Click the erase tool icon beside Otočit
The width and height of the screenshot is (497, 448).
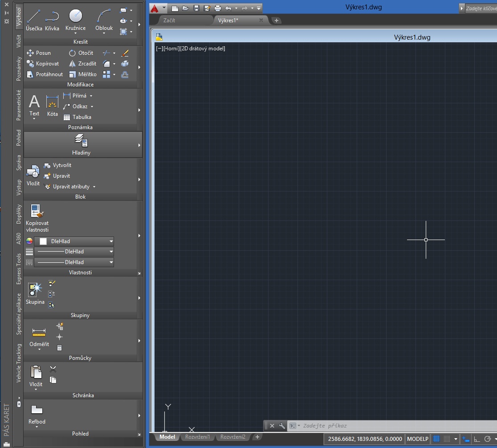pyautogui.click(x=125, y=53)
